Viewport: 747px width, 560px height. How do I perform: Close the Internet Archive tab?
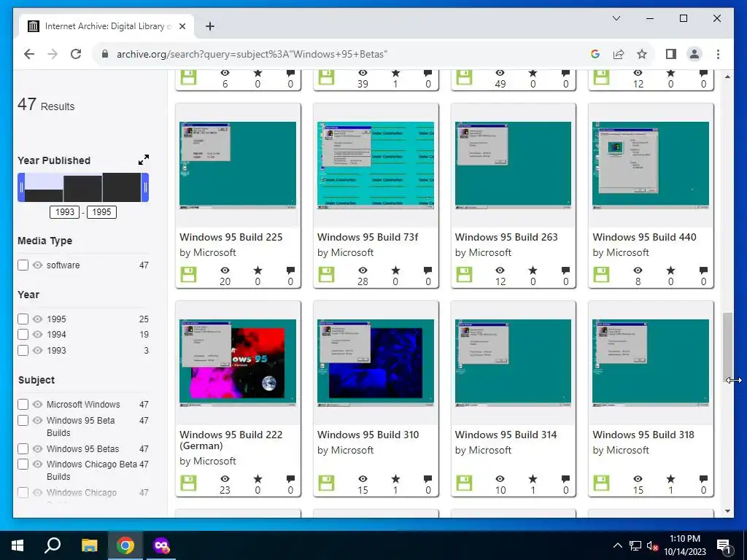point(182,26)
